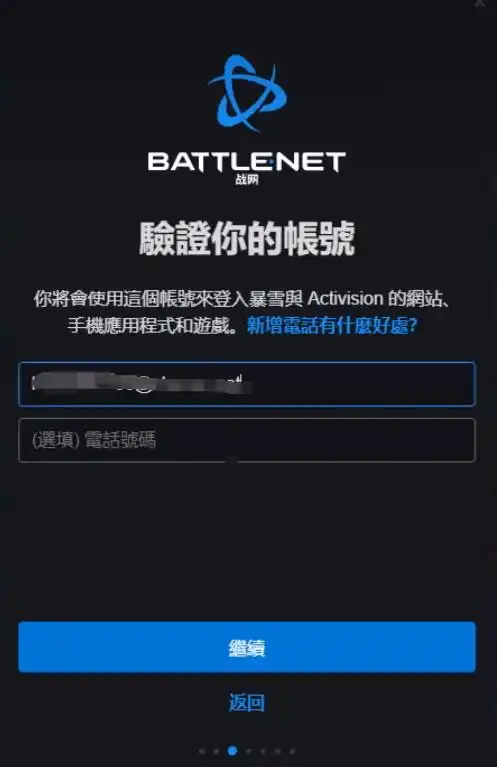The width and height of the screenshot is (497, 767).
Task: Click the blue Battle.net swirl logo
Action: point(248,93)
